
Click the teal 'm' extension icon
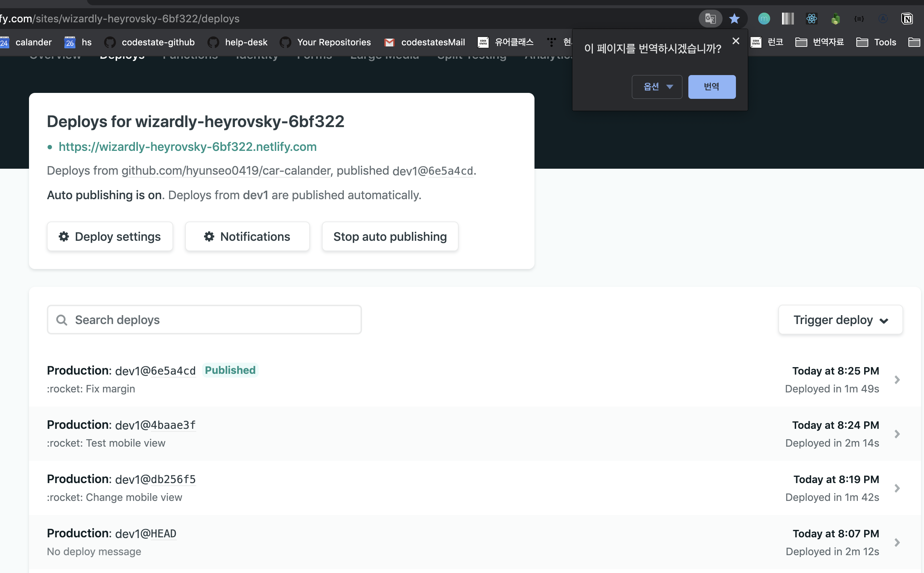click(x=764, y=19)
